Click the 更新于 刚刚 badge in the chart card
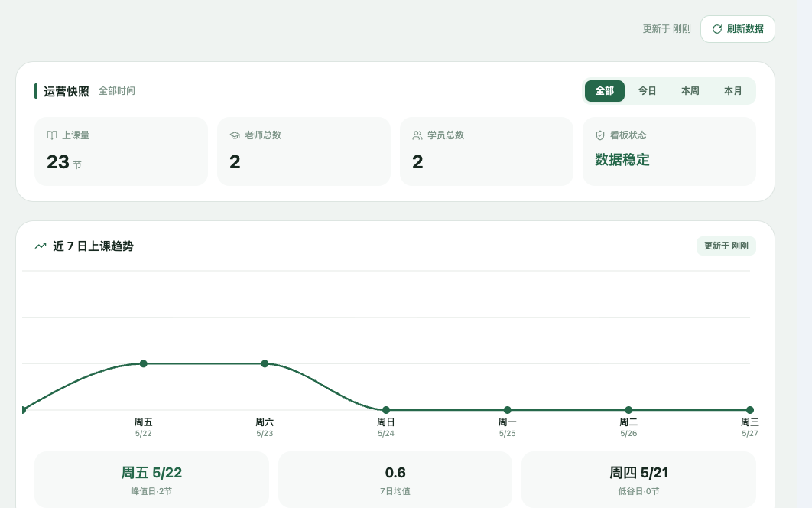Image resolution: width=812 pixels, height=508 pixels. (x=726, y=246)
